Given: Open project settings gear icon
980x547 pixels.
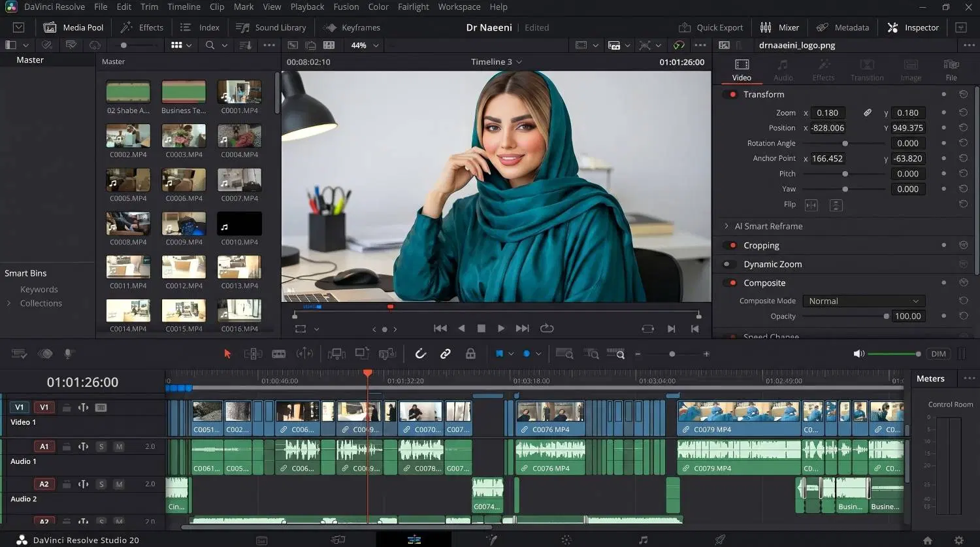Looking at the screenshot, I should [959, 540].
